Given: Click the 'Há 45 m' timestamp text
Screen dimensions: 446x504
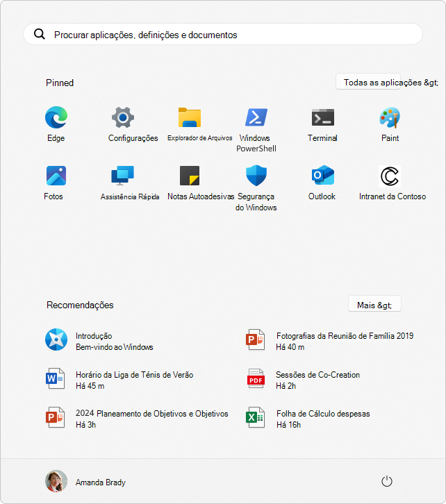Looking at the screenshot, I should pyautogui.click(x=90, y=386).
